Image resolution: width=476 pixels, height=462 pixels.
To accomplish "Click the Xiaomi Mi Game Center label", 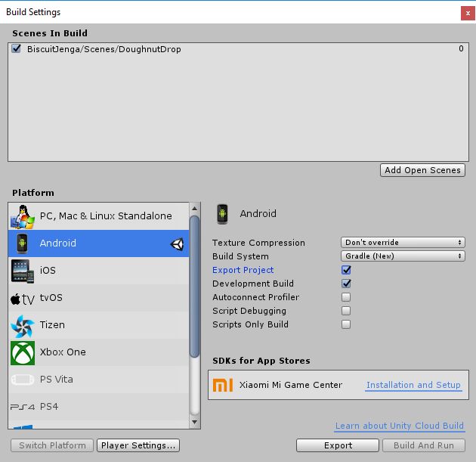I will [x=291, y=385].
